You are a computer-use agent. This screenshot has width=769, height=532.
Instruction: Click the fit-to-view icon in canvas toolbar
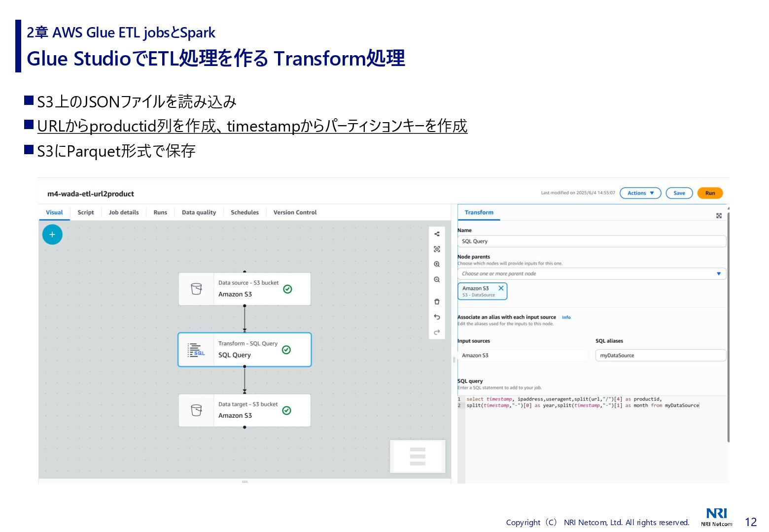pyautogui.click(x=437, y=249)
